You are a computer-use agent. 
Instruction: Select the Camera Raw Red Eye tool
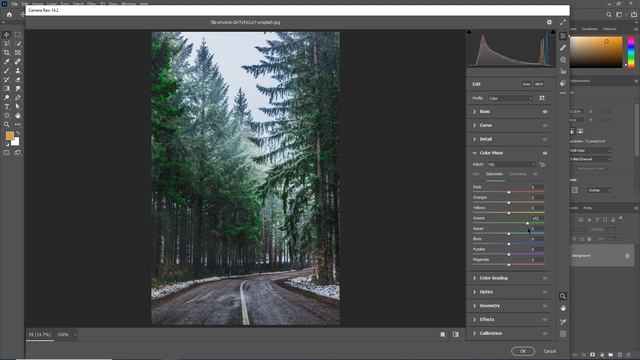point(563,71)
